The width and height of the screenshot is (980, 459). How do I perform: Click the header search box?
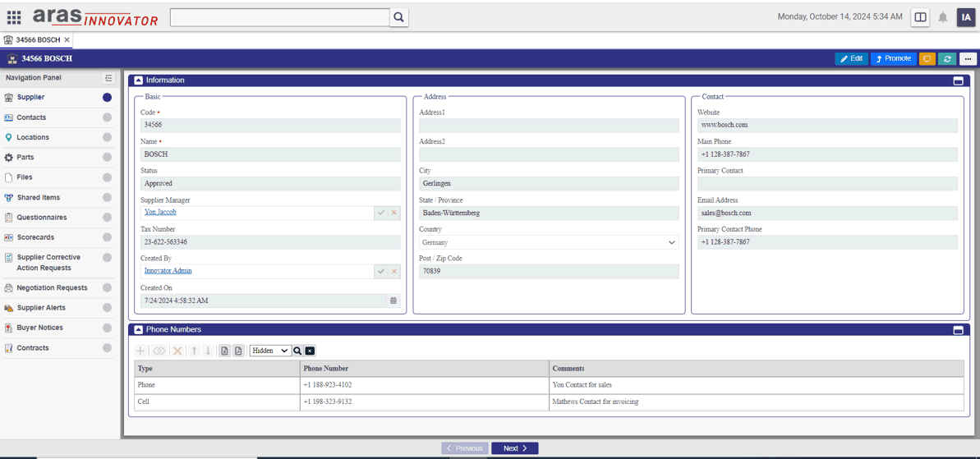pyautogui.click(x=280, y=17)
